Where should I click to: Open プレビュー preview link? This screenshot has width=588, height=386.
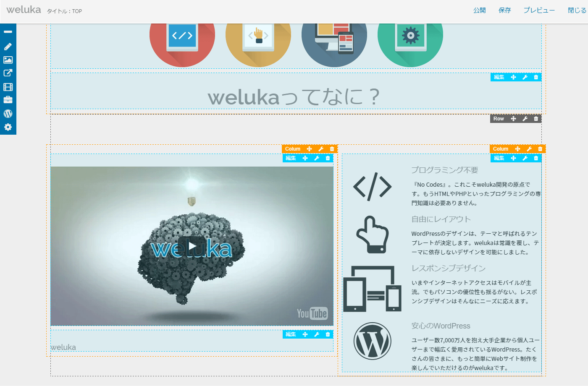coord(539,10)
